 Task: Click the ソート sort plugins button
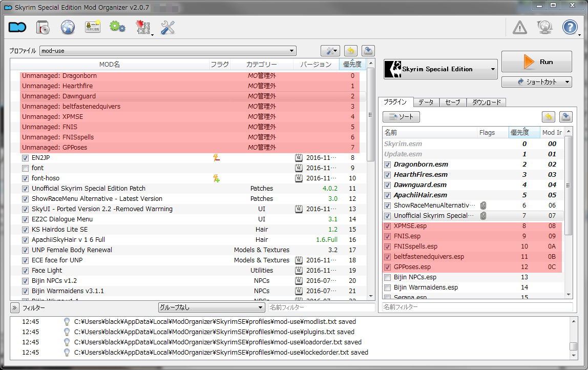click(401, 117)
